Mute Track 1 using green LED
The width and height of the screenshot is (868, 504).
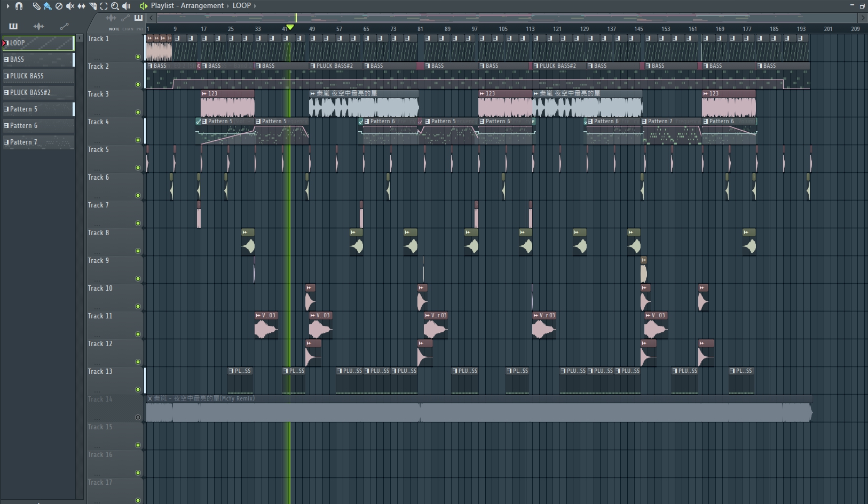tap(138, 57)
